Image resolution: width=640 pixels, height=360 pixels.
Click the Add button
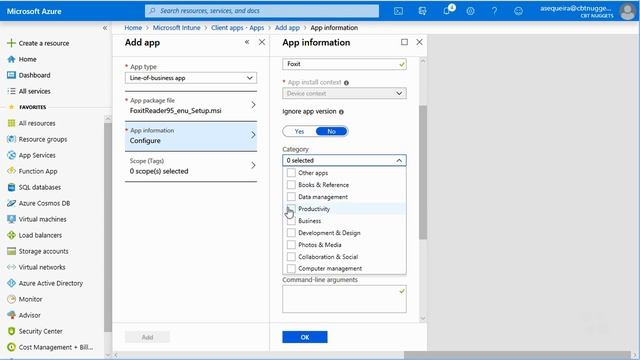pyautogui.click(x=147, y=337)
